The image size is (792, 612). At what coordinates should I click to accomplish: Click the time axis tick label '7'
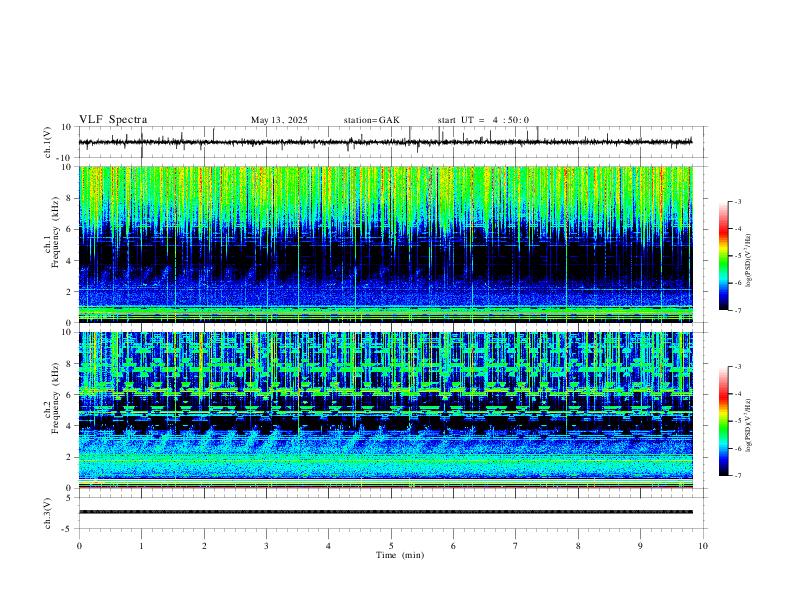click(516, 546)
